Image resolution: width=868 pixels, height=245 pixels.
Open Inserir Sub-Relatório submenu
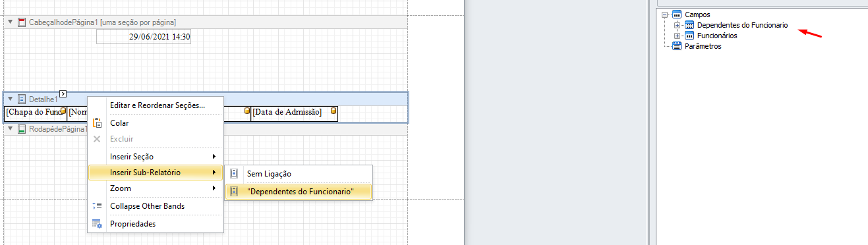pyautogui.click(x=156, y=173)
